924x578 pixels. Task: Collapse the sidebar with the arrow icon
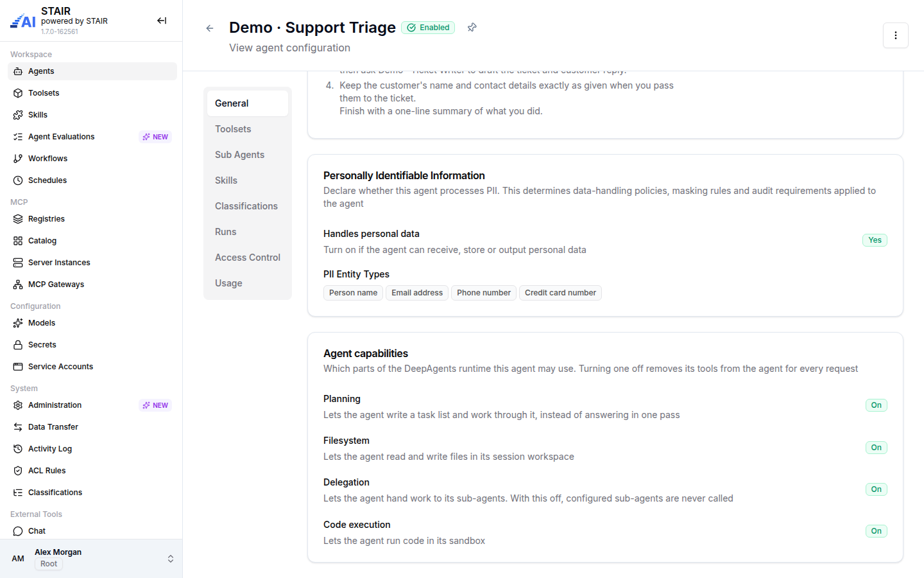(162, 21)
